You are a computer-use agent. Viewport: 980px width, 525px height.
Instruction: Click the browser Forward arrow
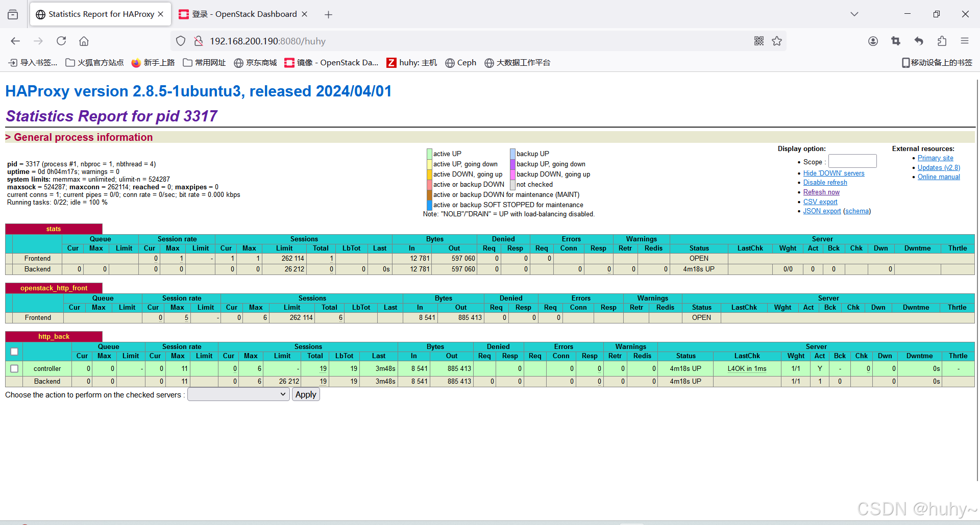click(38, 41)
